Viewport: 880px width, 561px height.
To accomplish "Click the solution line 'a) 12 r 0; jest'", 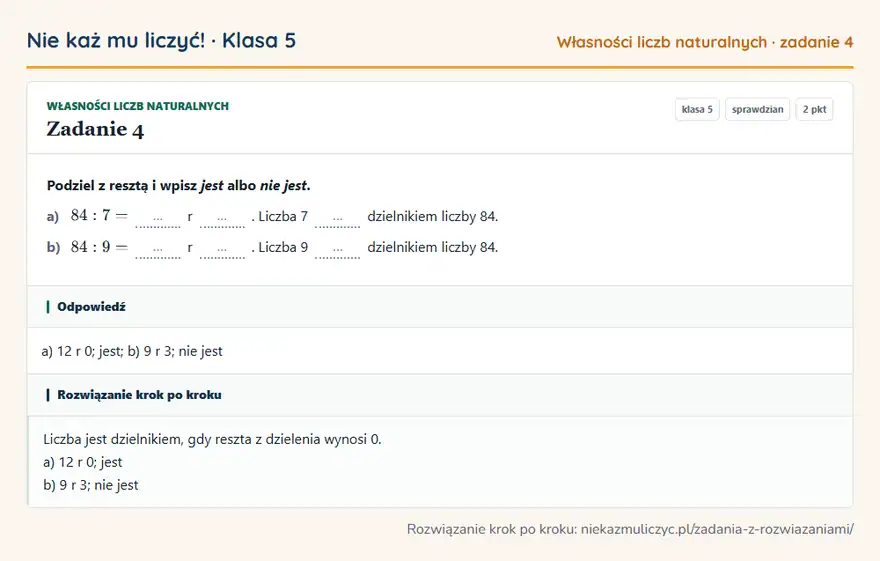I will [x=82, y=462].
